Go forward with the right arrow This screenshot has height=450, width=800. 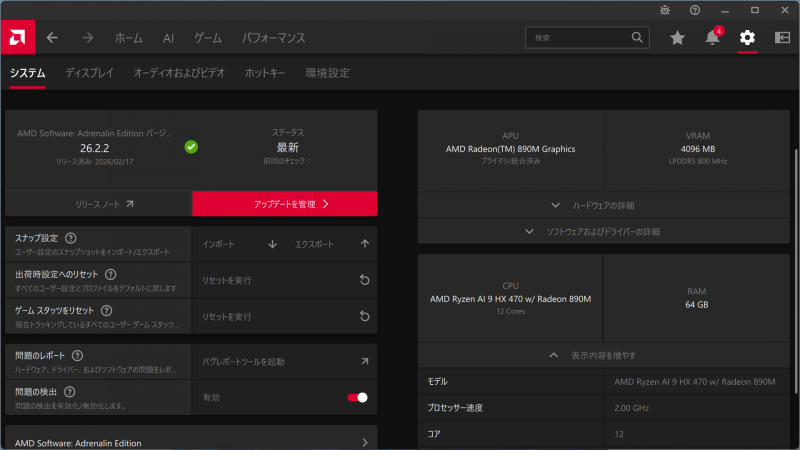(88, 38)
